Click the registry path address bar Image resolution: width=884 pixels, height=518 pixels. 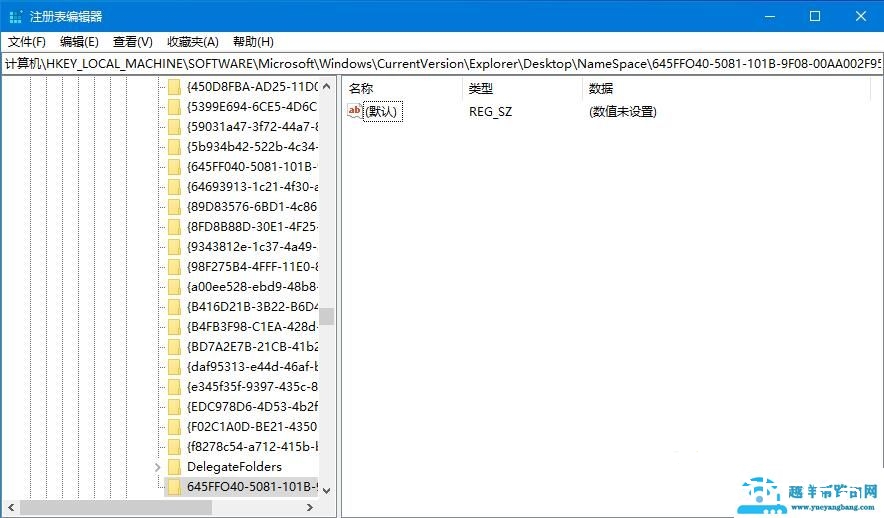pyautogui.click(x=442, y=64)
